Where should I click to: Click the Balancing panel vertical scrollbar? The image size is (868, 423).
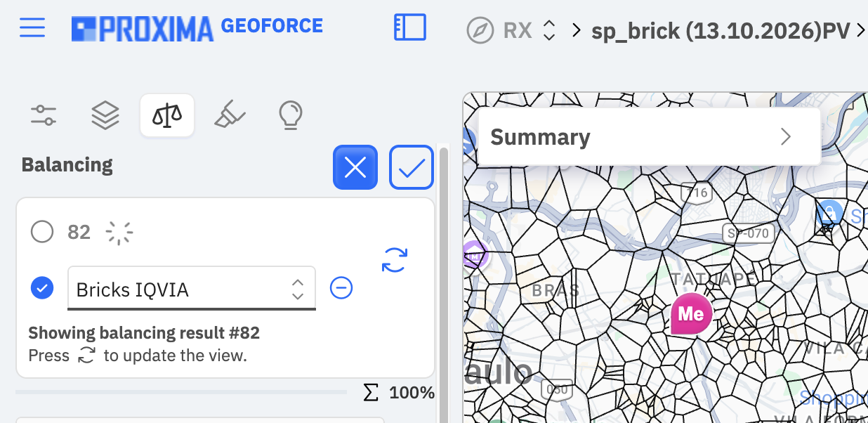pyautogui.click(x=443, y=281)
